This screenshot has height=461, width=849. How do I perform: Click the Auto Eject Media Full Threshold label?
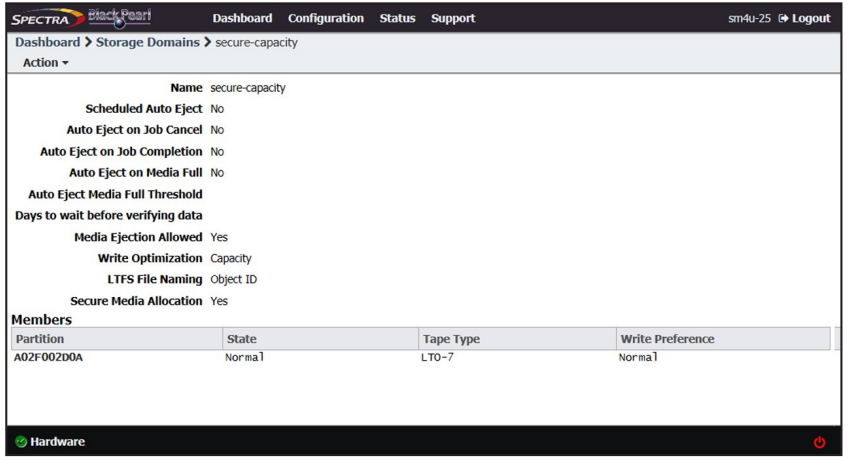tap(115, 194)
